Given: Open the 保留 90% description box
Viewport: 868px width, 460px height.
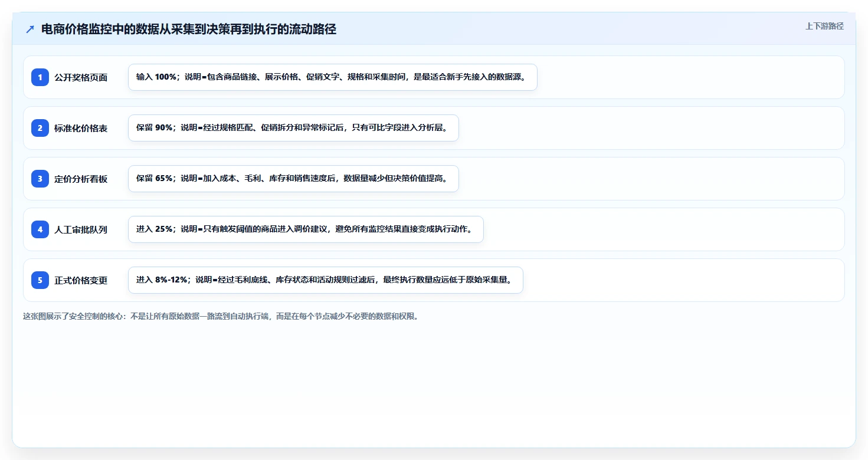Looking at the screenshot, I should 293,128.
